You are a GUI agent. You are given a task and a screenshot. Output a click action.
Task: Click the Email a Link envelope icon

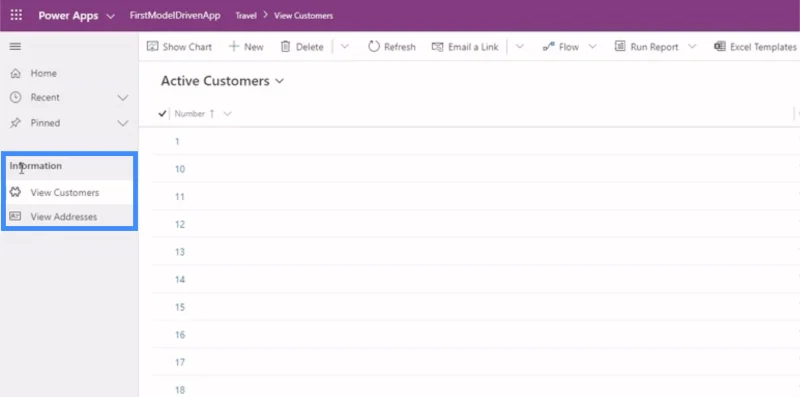click(437, 46)
